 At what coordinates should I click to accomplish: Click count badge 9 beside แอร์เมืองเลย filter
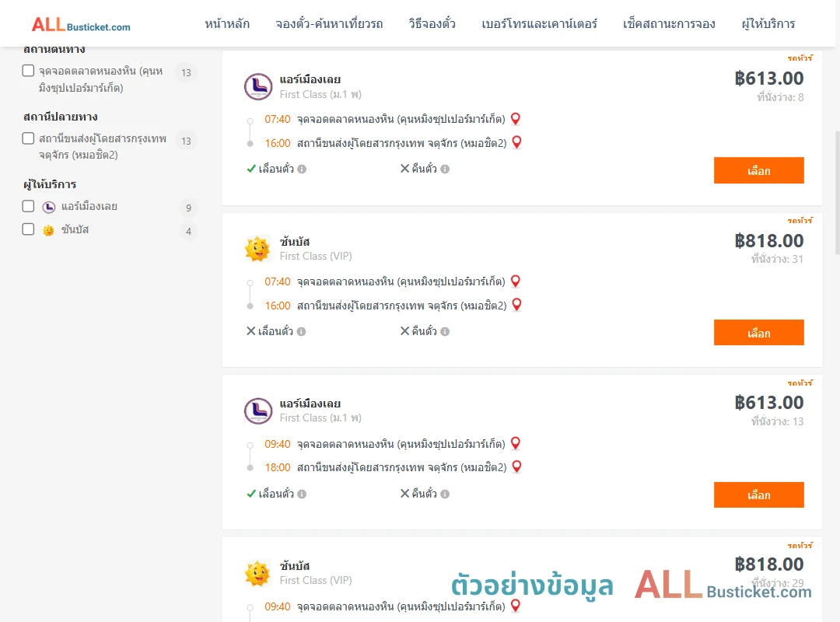pyautogui.click(x=188, y=208)
